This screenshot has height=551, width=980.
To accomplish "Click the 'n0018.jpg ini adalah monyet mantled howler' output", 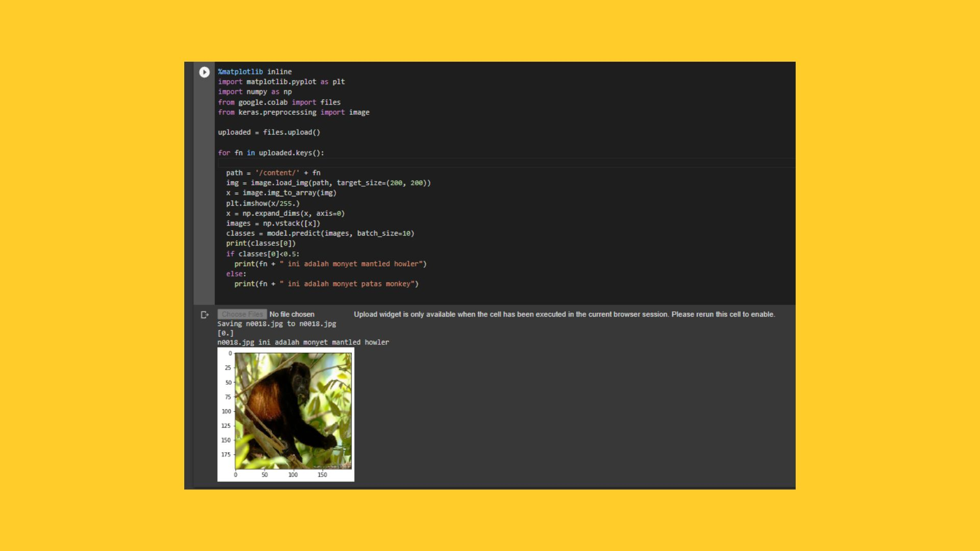I will (x=303, y=342).
